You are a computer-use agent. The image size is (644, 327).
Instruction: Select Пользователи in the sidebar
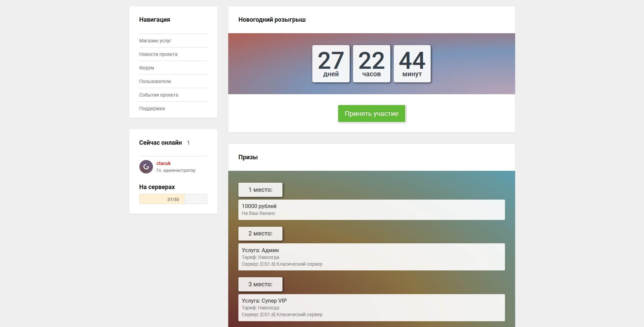(155, 81)
